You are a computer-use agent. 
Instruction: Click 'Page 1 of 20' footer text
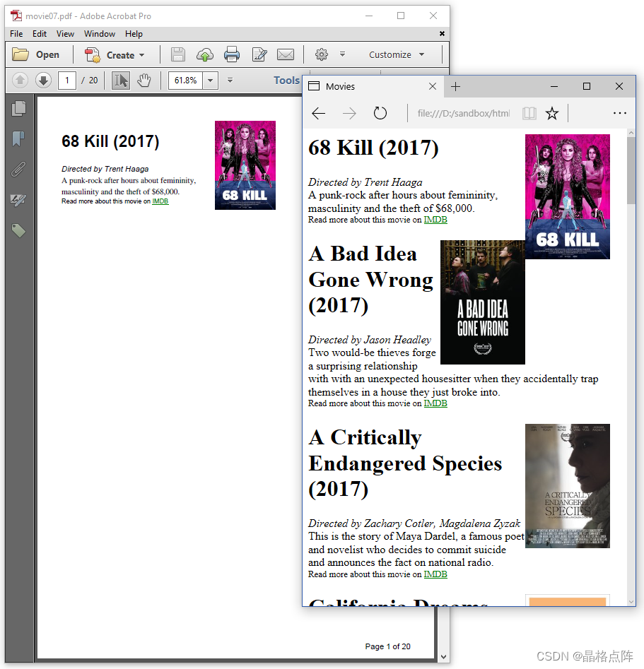tap(388, 646)
